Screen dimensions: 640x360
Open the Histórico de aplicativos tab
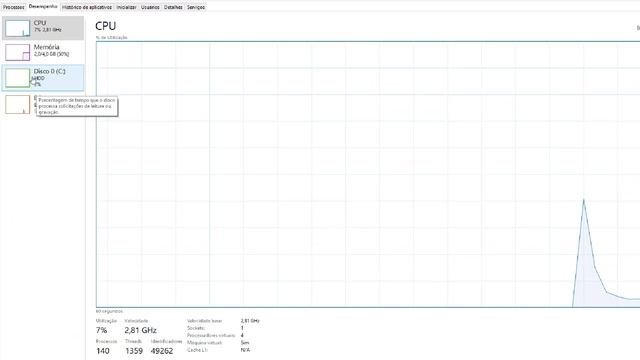[87, 7]
